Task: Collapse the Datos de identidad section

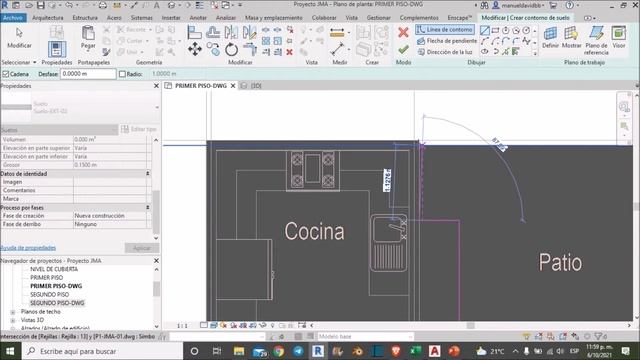Action: (148, 173)
